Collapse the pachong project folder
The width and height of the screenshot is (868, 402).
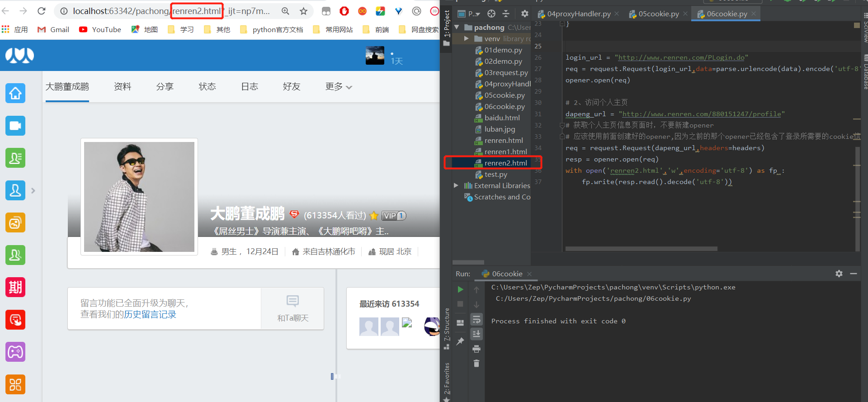coord(457,27)
